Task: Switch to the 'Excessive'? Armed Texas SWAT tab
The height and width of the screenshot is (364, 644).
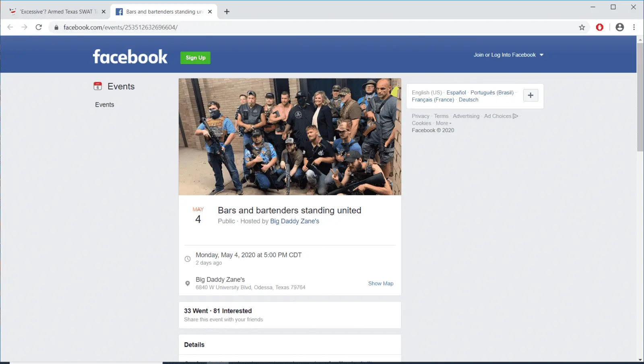Action: tap(56, 12)
